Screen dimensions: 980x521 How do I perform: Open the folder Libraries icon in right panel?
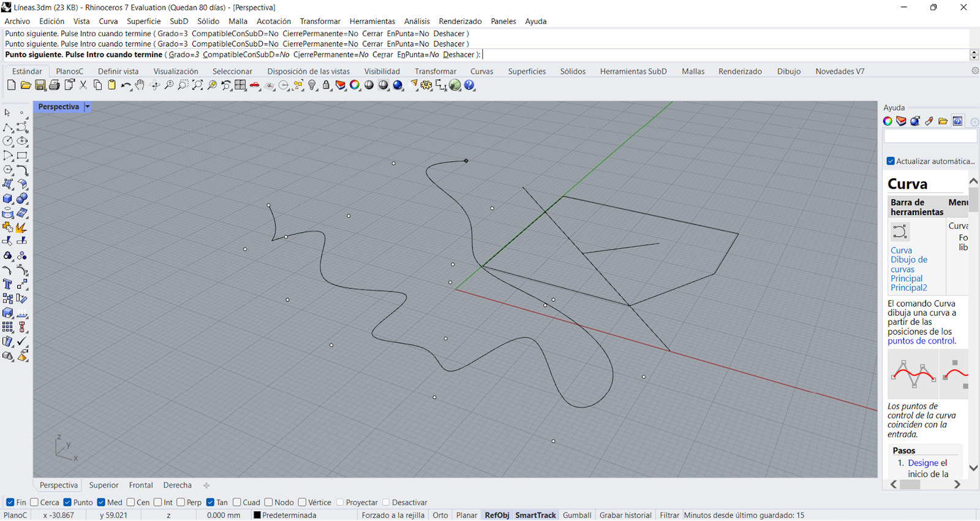coord(943,121)
